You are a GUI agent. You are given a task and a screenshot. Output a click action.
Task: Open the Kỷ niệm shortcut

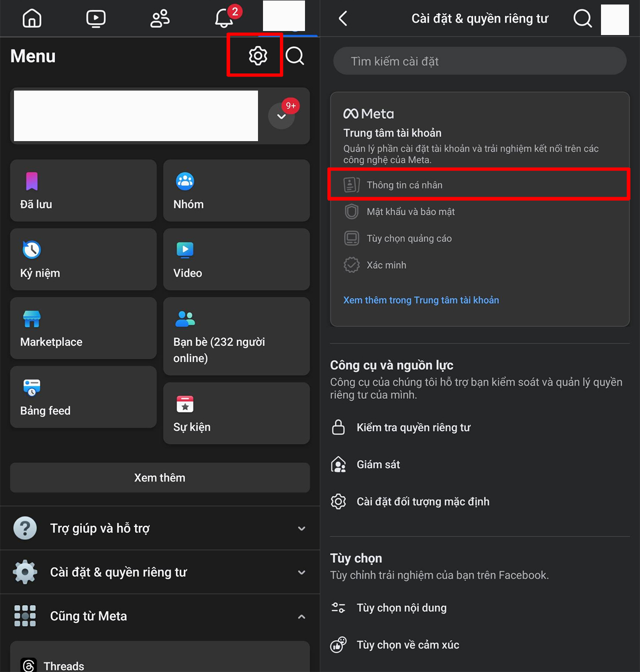[83, 259]
